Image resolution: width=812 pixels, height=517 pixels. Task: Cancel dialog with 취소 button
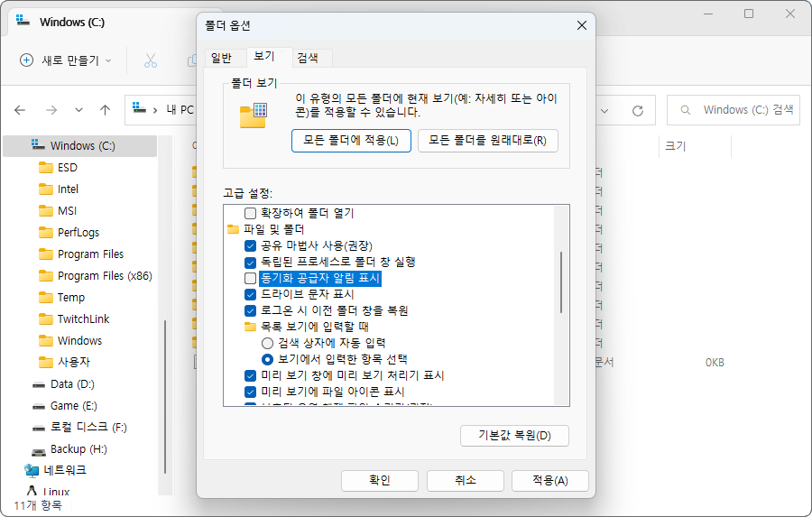(465, 480)
